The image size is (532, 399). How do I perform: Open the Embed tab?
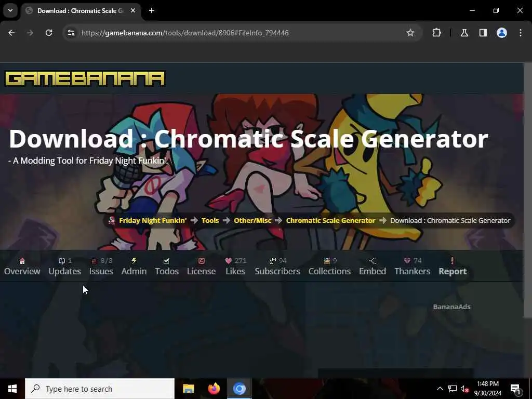[x=373, y=267]
